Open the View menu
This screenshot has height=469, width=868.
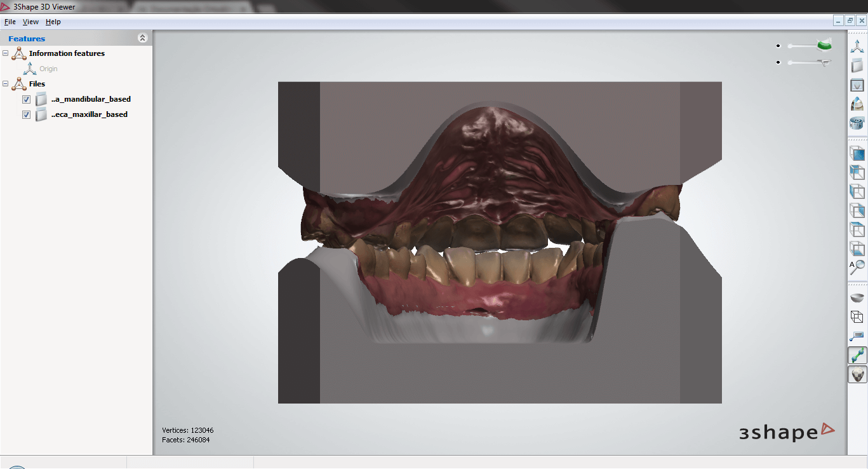tap(30, 22)
